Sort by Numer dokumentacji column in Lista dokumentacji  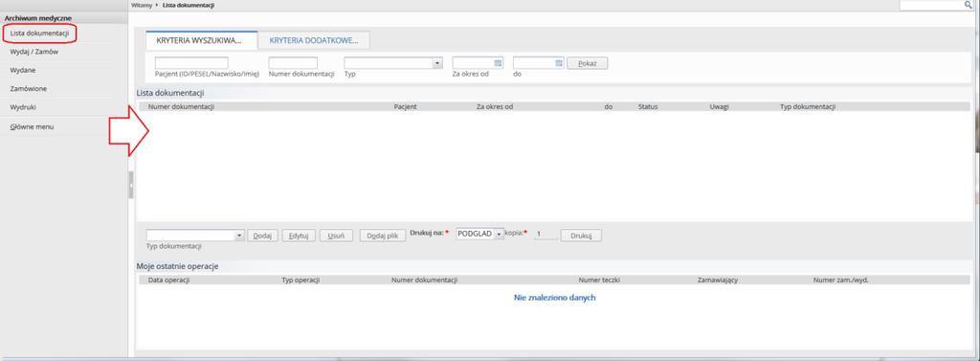coord(181,107)
